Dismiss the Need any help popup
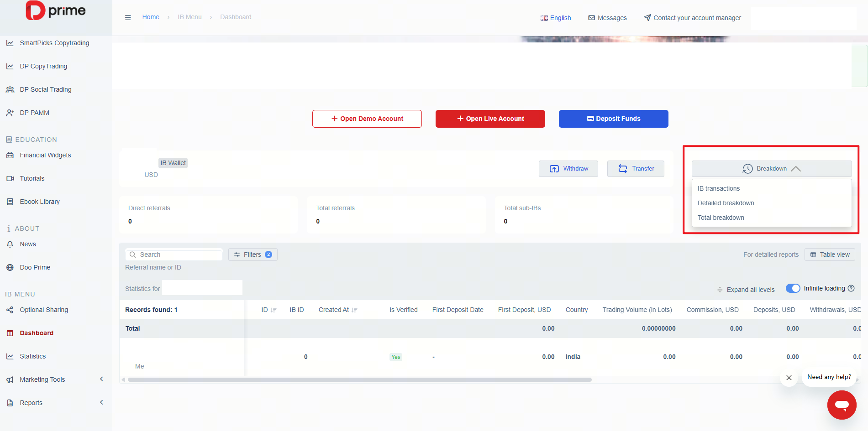This screenshot has width=868, height=431. pos(789,378)
